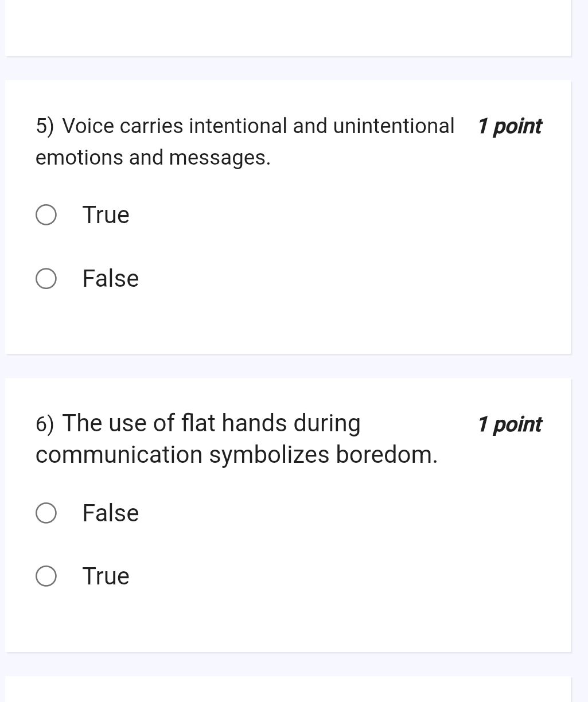Click the False label under question 6
The image size is (588, 702).
point(110,513)
